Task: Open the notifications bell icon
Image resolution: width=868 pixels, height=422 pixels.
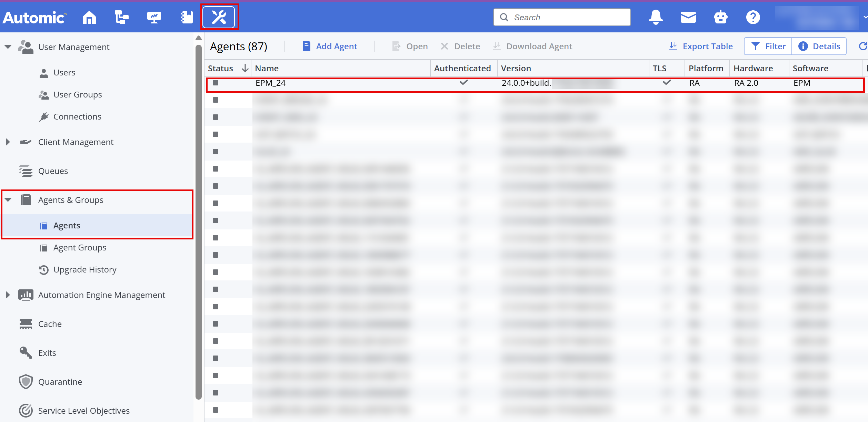Action: tap(656, 17)
